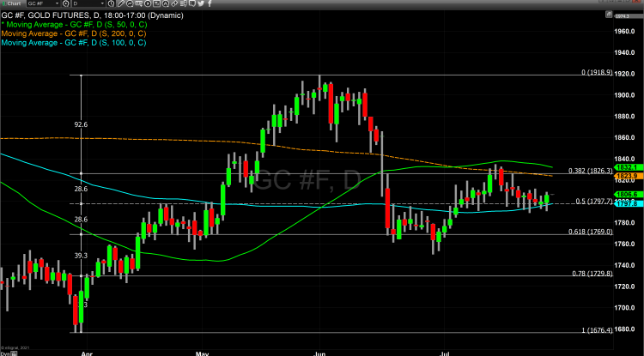644x356 pixels.
Task: Click the 0.5 (1797.7) Fibonacci level label
Action: click(x=591, y=202)
